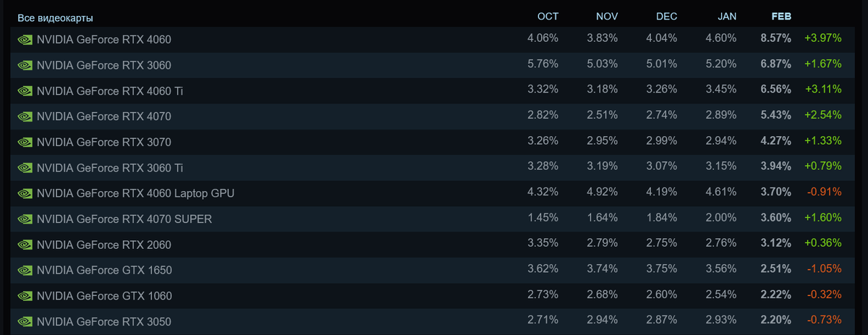Image resolution: width=868 pixels, height=335 pixels.
Task: Select the OCT column header
Action: point(548,17)
